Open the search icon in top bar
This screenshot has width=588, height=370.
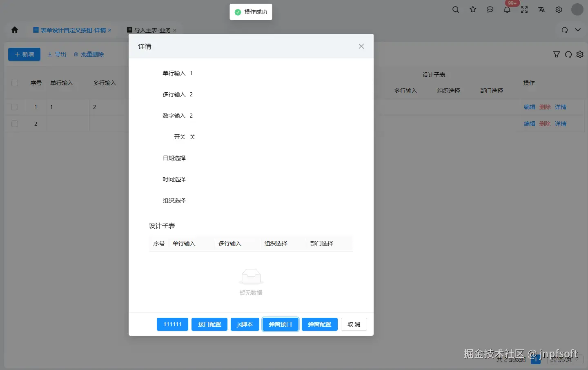point(456,9)
